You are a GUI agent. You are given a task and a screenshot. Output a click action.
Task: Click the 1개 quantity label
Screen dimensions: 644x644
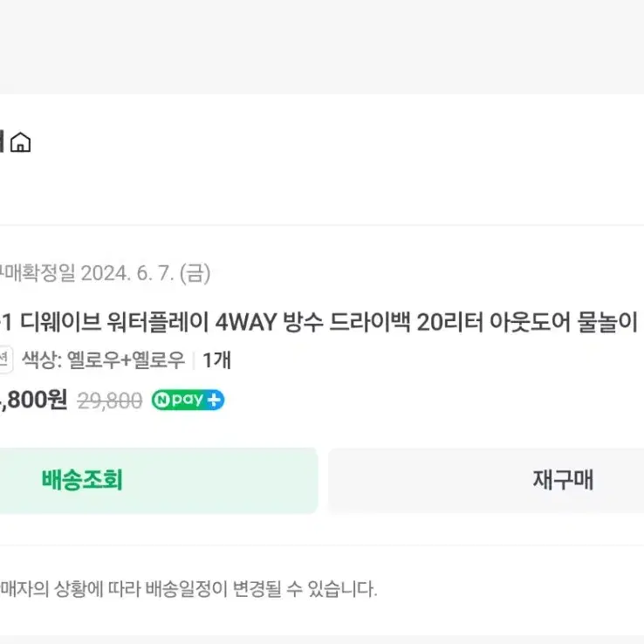click(217, 360)
